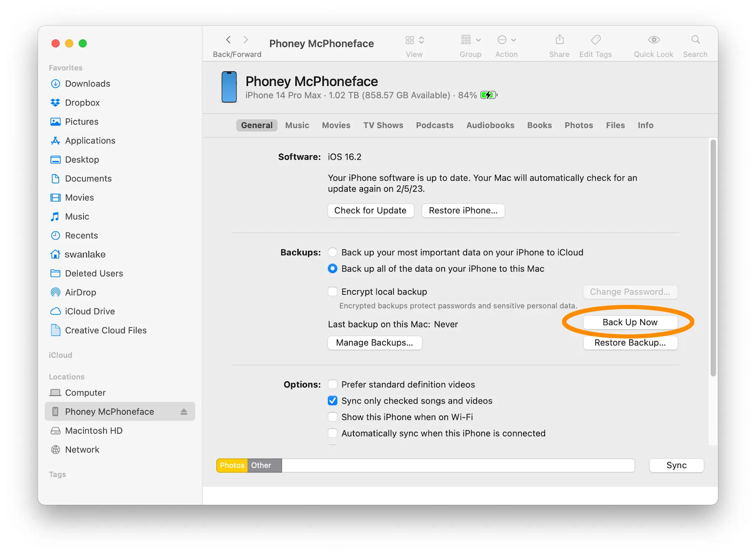Open the Info tab
The image size is (756, 555).
pyautogui.click(x=645, y=125)
